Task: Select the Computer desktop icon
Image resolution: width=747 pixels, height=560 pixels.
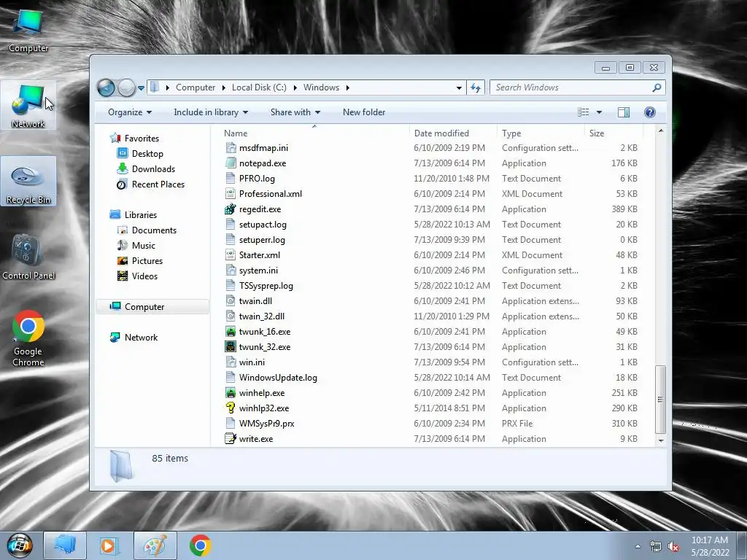Action: (x=28, y=31)
